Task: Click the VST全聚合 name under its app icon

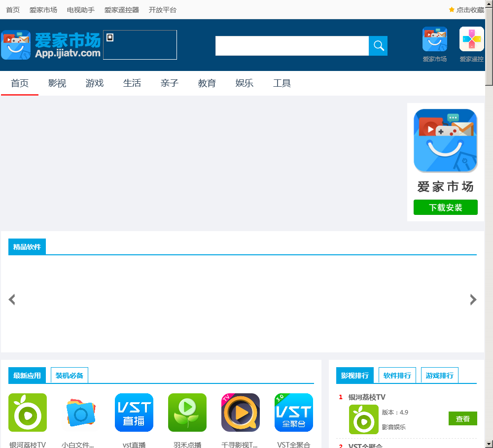Action: coord(294,445)
